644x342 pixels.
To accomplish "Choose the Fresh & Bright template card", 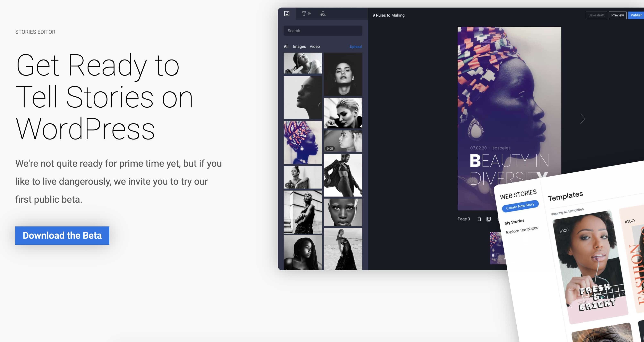I will click(590, 267).
